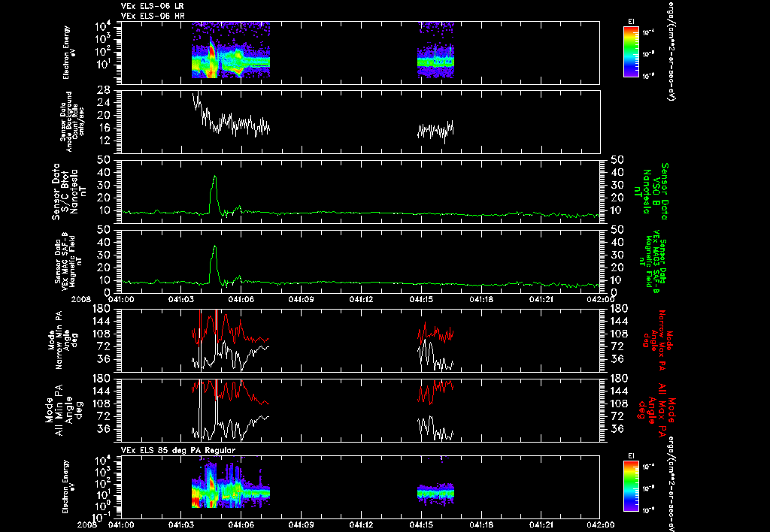This screenshot has height=532, width=770.
Task: Click the green 'VSO B Nanotesla' axis label
Action: coord(651,192)
